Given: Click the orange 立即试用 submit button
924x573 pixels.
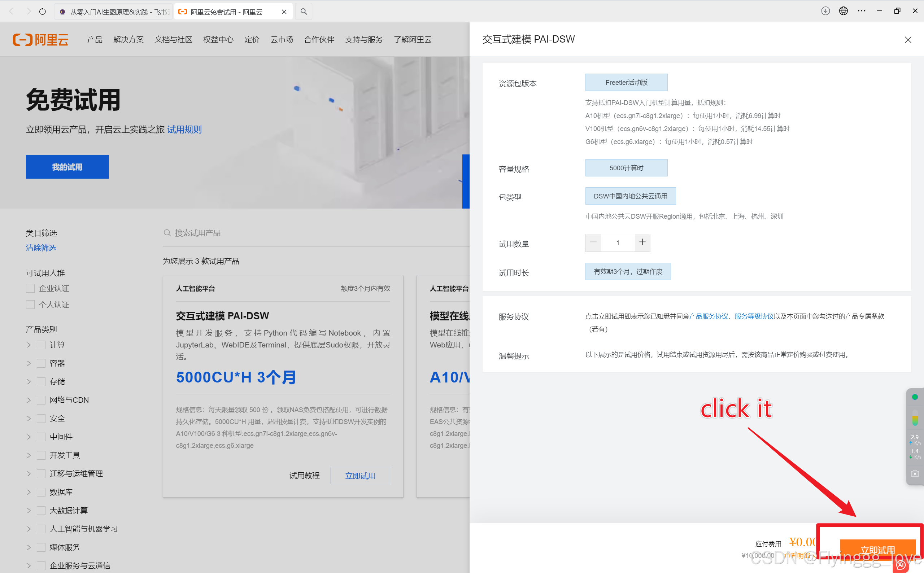Looking at the screenshot, I should tap(877, 550).
